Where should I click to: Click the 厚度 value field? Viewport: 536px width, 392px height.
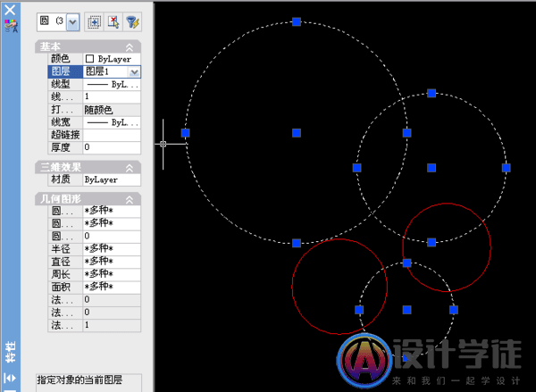coord(112,147)
